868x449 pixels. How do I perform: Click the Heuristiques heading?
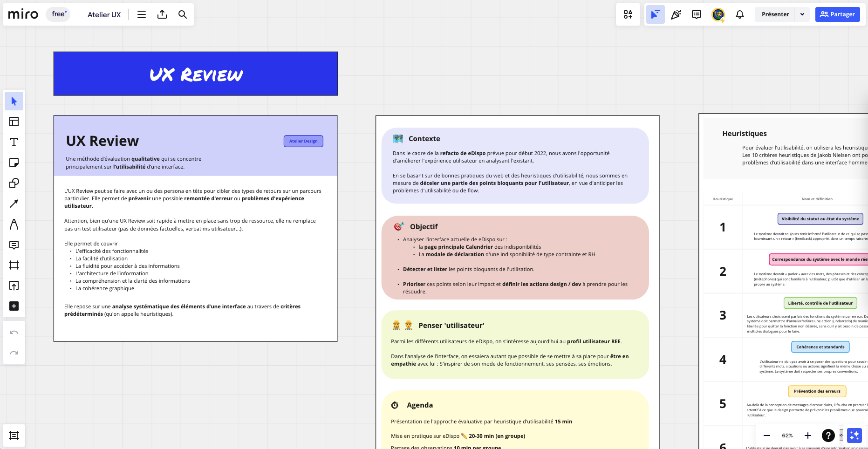pos(745,134)
